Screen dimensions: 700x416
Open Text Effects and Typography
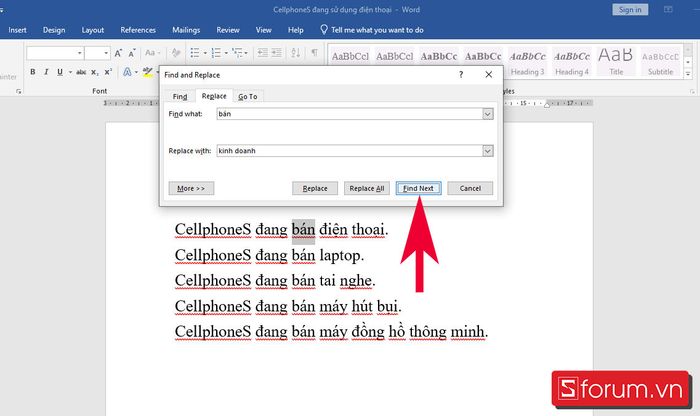click(127, 72)
